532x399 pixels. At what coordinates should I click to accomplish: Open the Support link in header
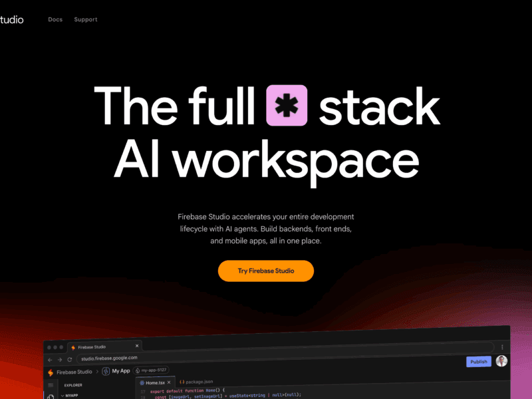[x=86, y=20]
